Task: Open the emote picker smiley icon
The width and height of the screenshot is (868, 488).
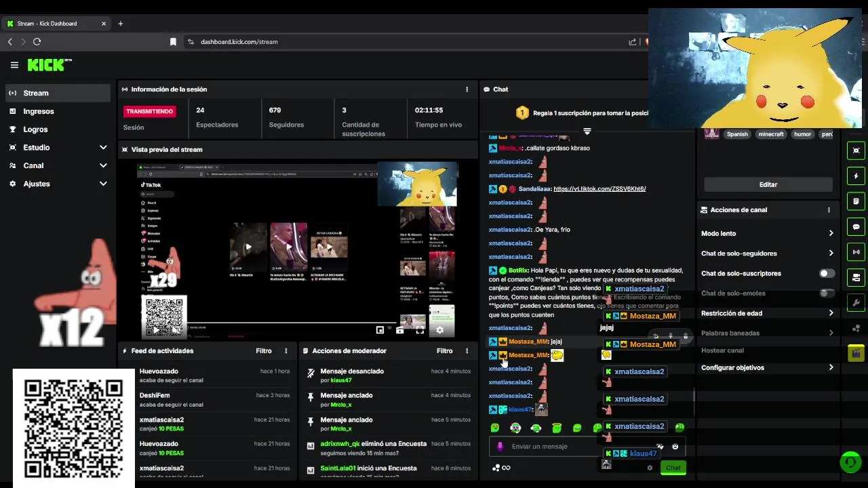Action: tap(675, 447)
